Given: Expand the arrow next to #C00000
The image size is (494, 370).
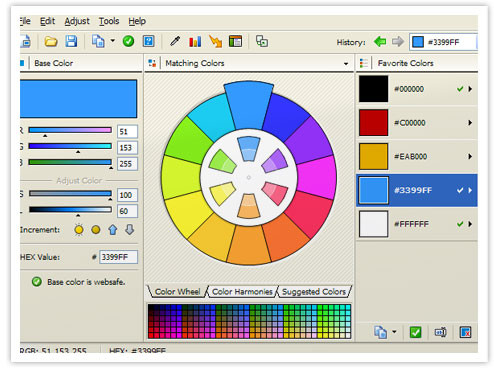Looking at the screenshot, I should [x=470, y=123].
